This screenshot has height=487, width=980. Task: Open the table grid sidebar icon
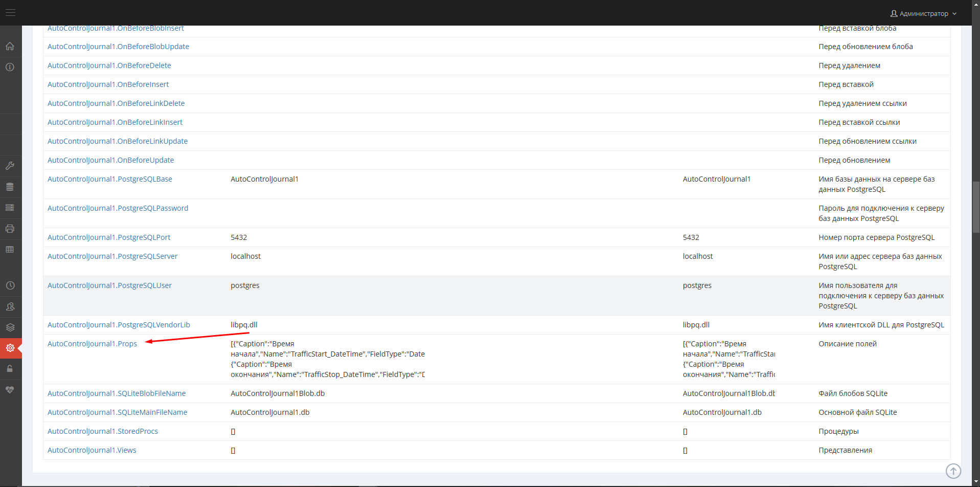point(10,250)
